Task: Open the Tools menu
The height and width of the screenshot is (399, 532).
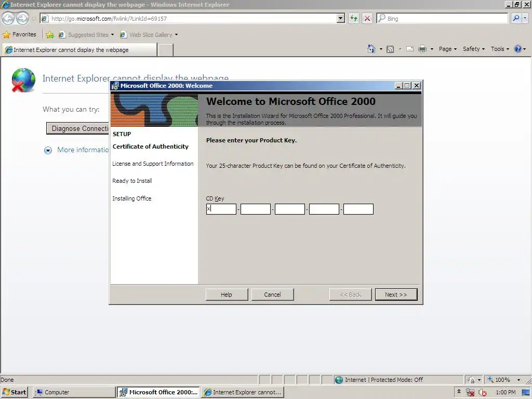Action: click(x=500, y=49)
